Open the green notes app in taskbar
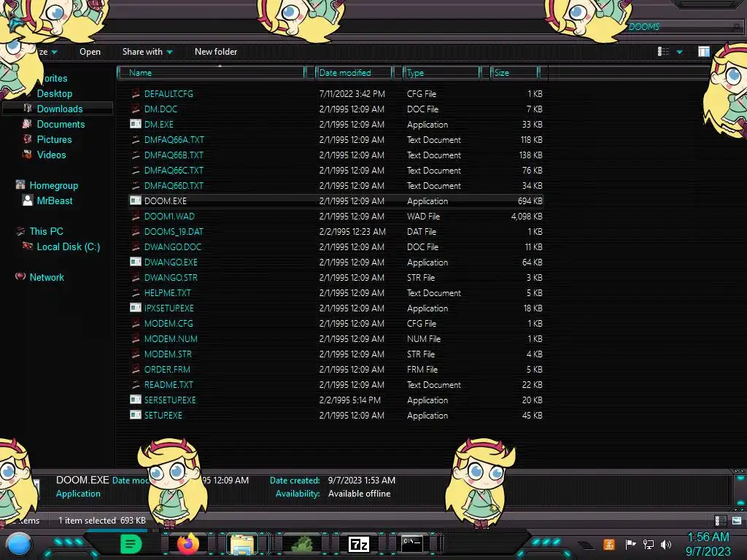747x560 pixels. point(131,544)
